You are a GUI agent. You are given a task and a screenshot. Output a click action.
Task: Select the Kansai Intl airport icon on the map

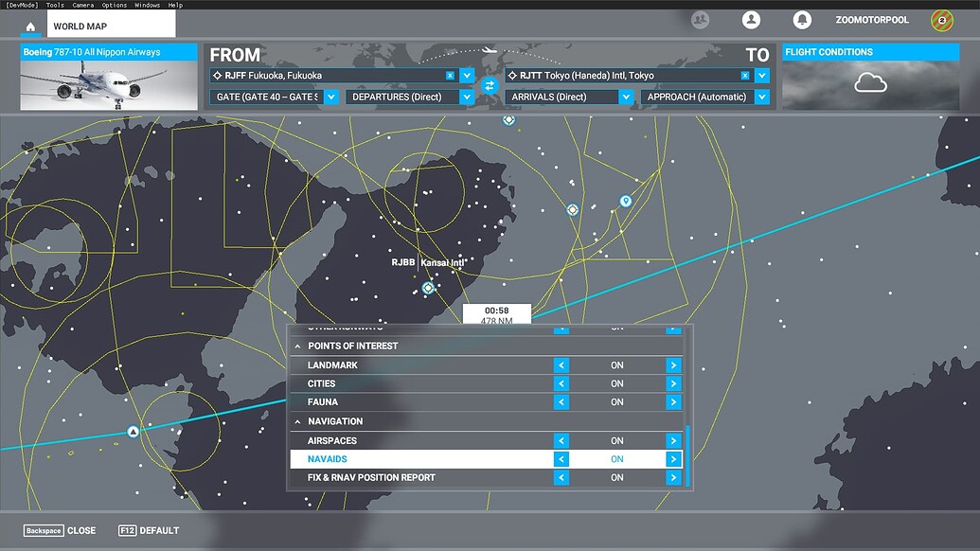pyautogui.click(x=428, y=287)
